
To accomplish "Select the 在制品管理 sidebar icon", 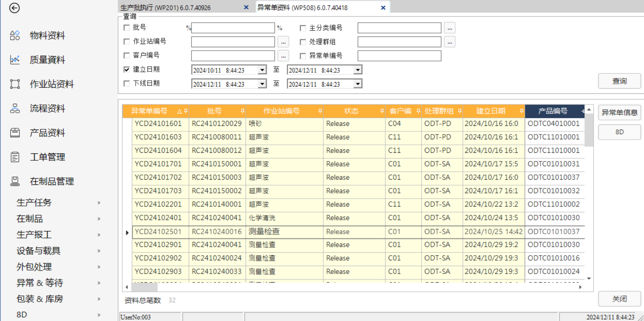I will (x=15, y=181).
